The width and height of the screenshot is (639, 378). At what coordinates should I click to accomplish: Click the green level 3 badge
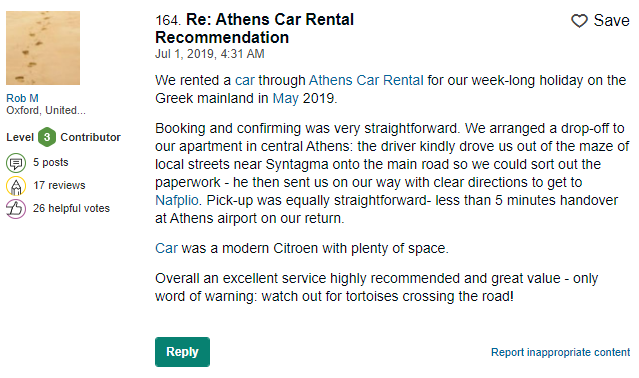[x=47, y=137]
